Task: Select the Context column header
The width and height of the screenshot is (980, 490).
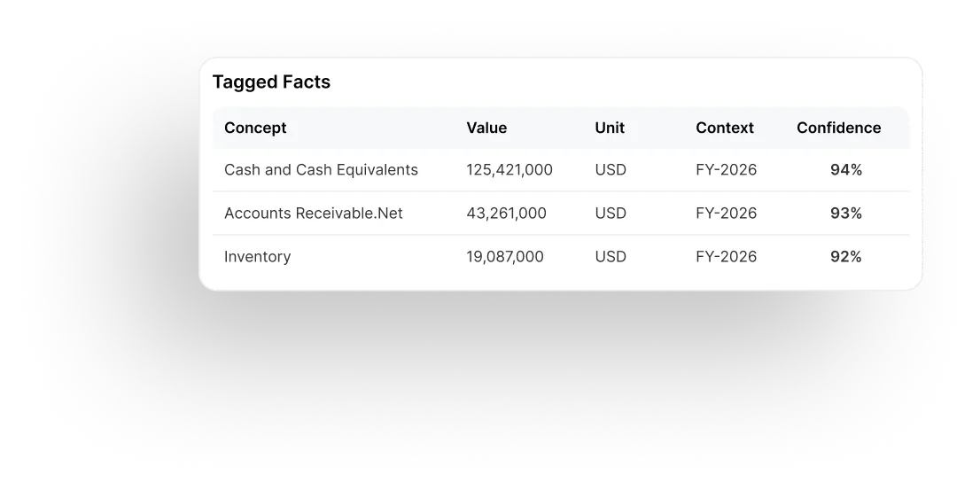Action: 725,128
